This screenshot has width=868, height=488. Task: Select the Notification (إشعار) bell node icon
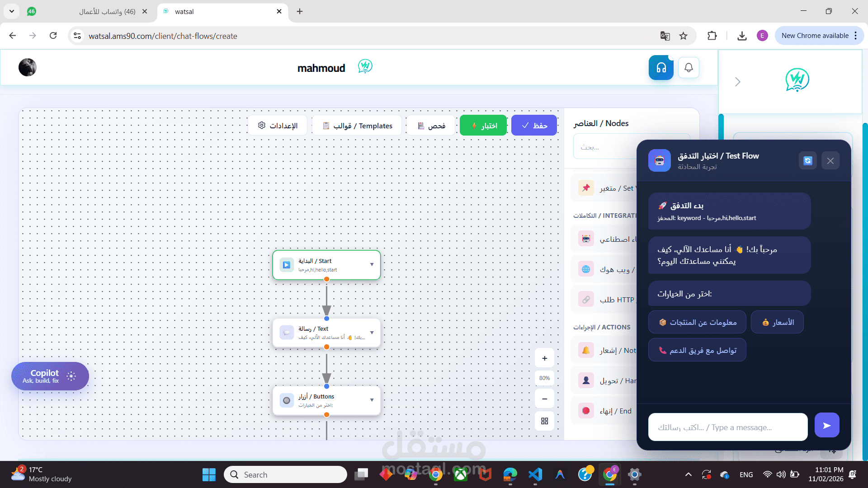click(x=586, y=350)
